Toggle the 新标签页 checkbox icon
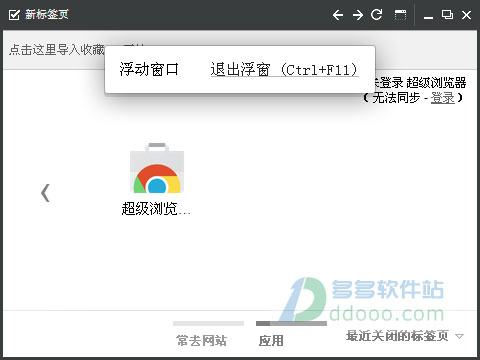This screenshot has width=480, height=360. point(14,15)
